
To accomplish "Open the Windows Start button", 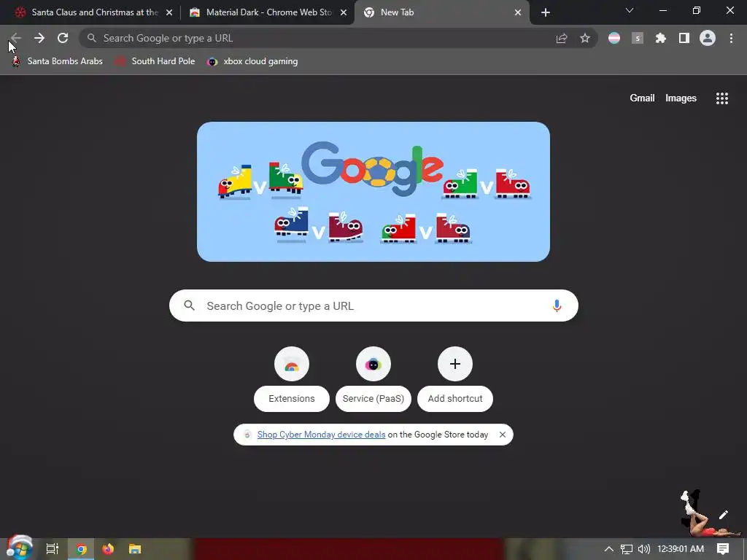I will (19, 548).
